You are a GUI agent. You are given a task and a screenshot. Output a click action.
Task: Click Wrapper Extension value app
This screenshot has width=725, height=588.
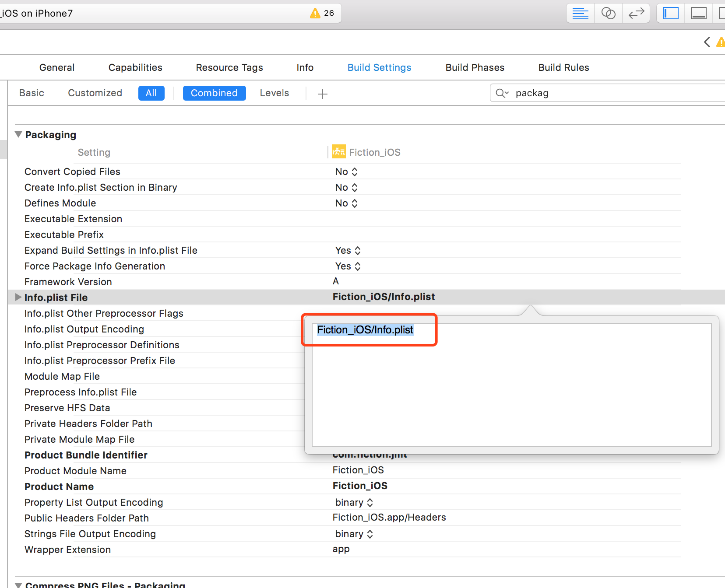point(341,549)
